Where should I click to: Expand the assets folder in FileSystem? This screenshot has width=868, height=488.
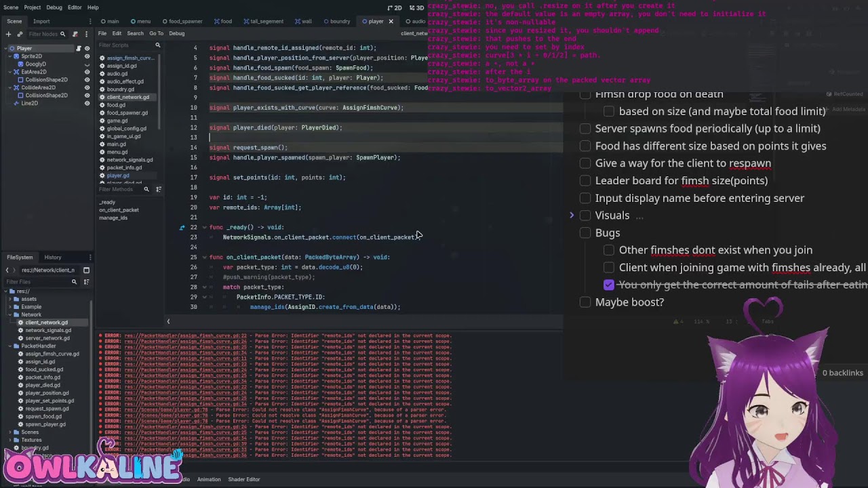9,299
